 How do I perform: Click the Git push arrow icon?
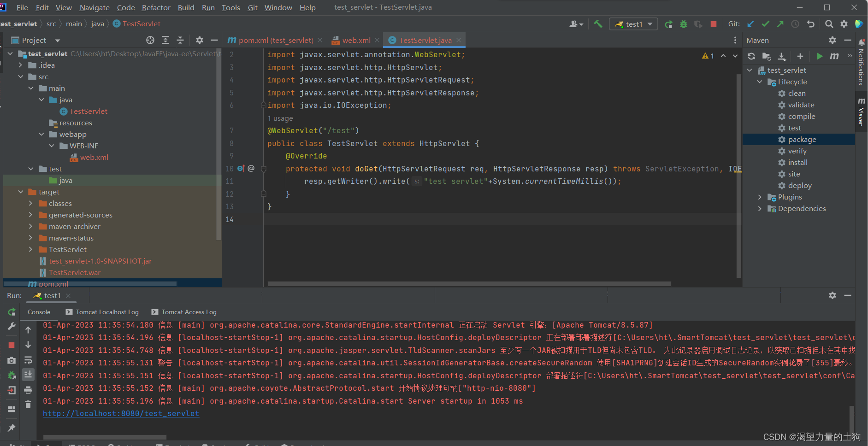(780, 24)
